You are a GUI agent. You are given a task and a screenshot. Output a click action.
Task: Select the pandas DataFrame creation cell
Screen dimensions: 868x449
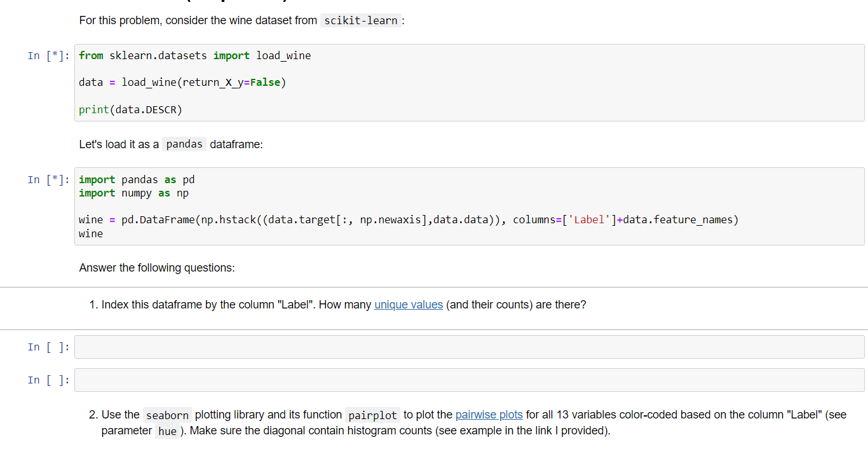coord(318,219)
